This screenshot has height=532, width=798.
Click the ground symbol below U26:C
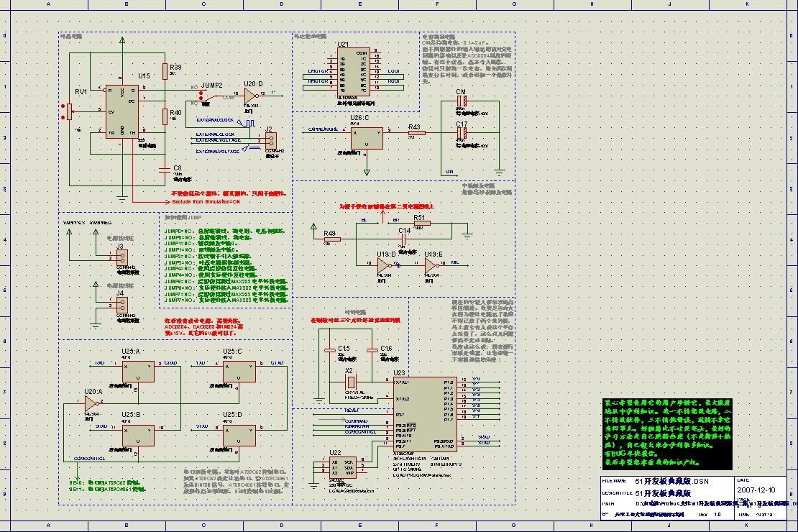[367, 172]
